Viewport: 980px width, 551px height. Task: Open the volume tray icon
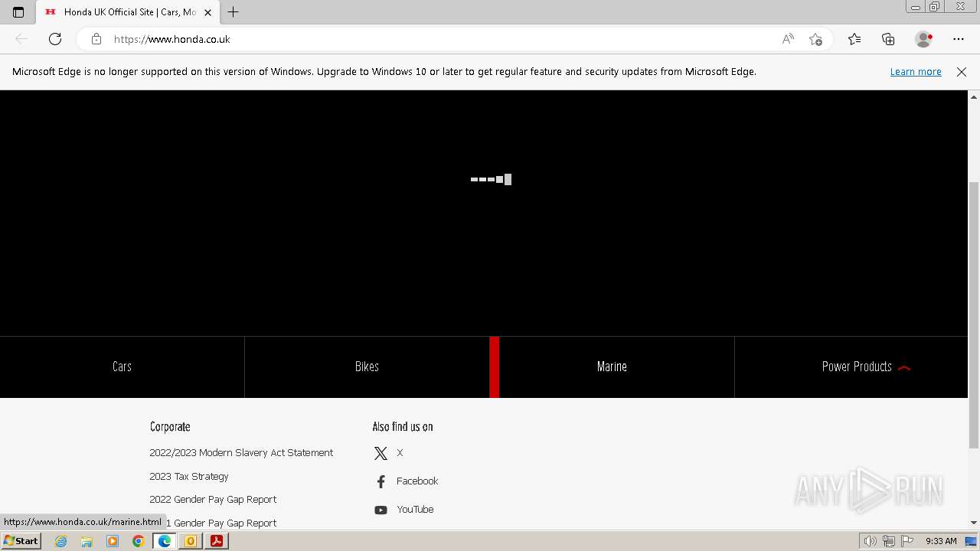click(871, 541)
